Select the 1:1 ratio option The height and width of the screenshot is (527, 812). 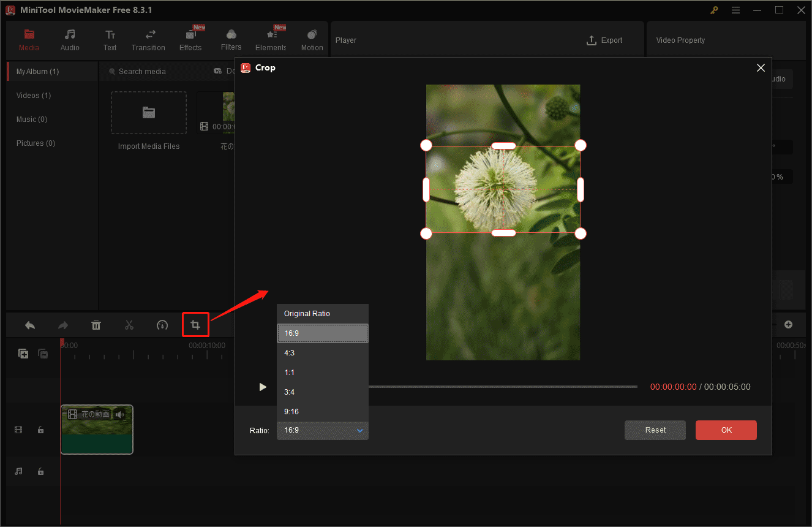[x=323, y=373]
